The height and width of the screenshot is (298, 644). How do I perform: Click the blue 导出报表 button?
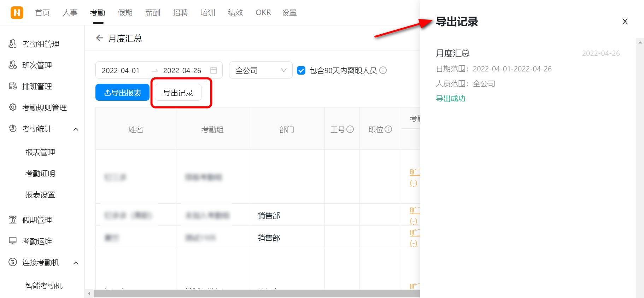[x=122, y=93]
